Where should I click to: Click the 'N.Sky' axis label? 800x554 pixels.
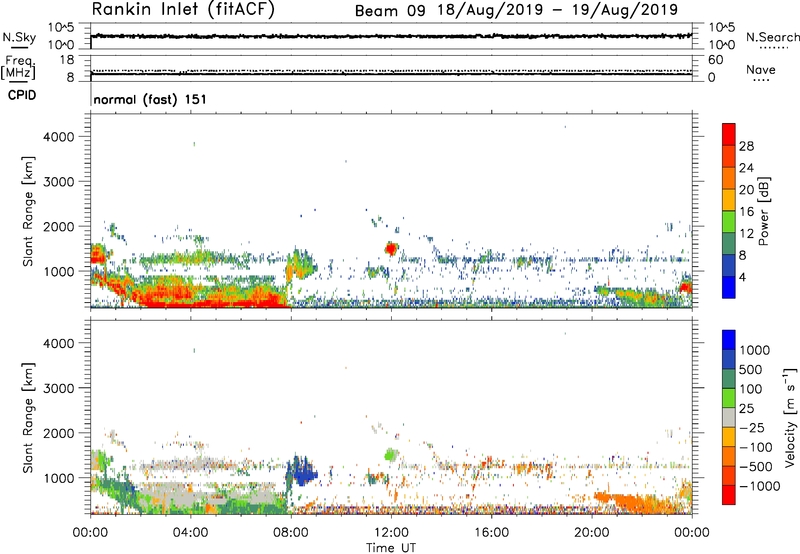coord(19,37)
